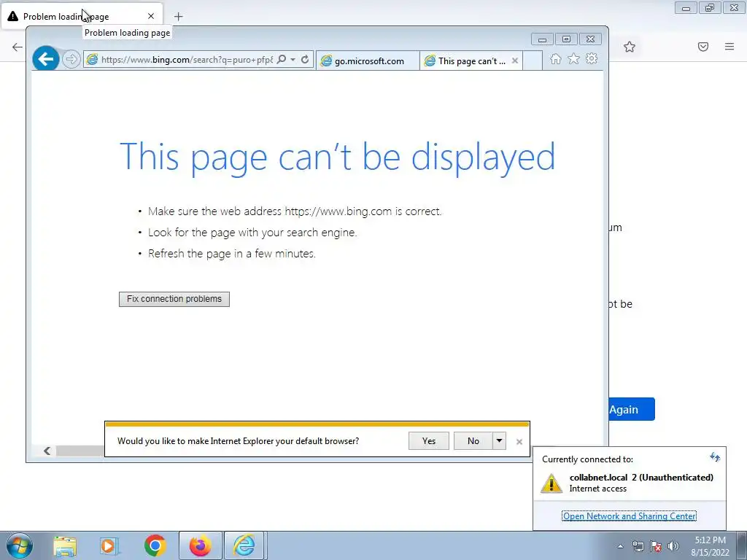Viewport: 747px width, 560px height.
Task: Open the IE Home icon
Action: point(555,59)
